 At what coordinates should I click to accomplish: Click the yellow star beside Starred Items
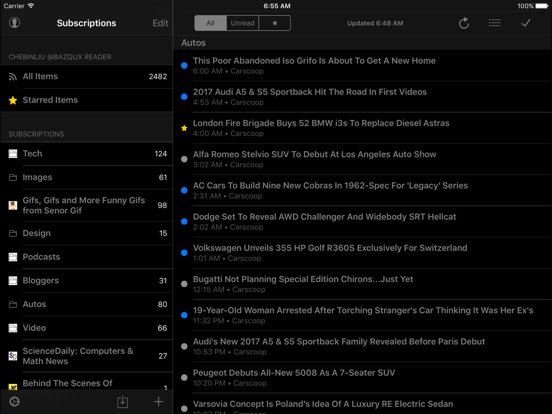click(13, 100)
